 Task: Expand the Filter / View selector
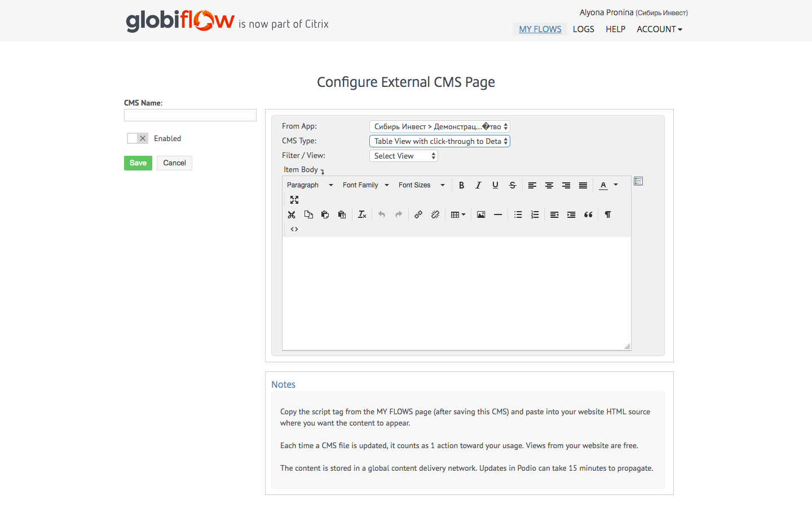[403, 156]
